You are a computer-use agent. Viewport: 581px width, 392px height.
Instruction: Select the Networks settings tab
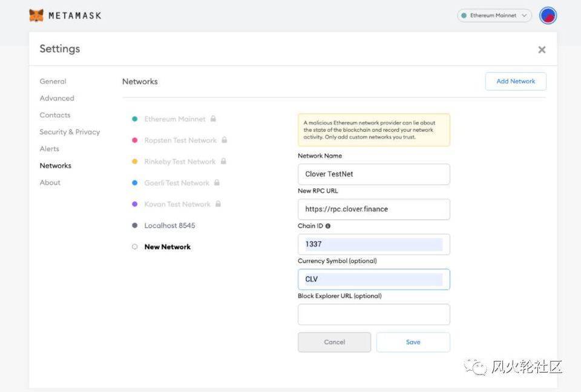click(56, 166)
